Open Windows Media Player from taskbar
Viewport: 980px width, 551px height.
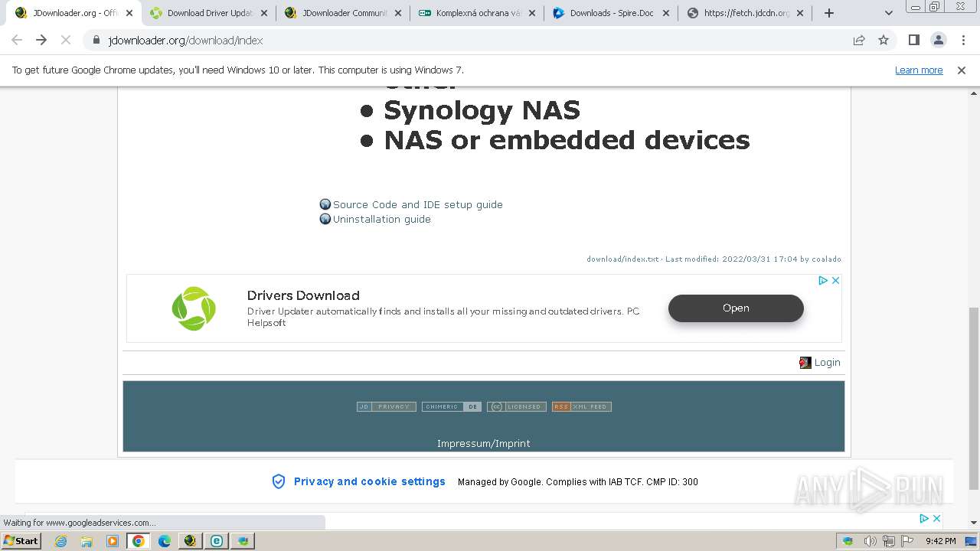tap(113, 541)
